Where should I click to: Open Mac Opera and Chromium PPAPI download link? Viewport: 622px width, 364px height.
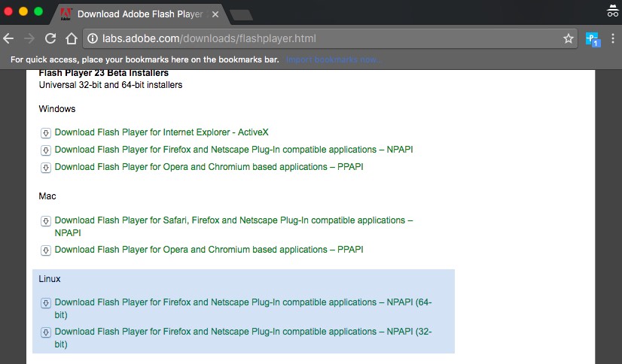tap(209, 250)
